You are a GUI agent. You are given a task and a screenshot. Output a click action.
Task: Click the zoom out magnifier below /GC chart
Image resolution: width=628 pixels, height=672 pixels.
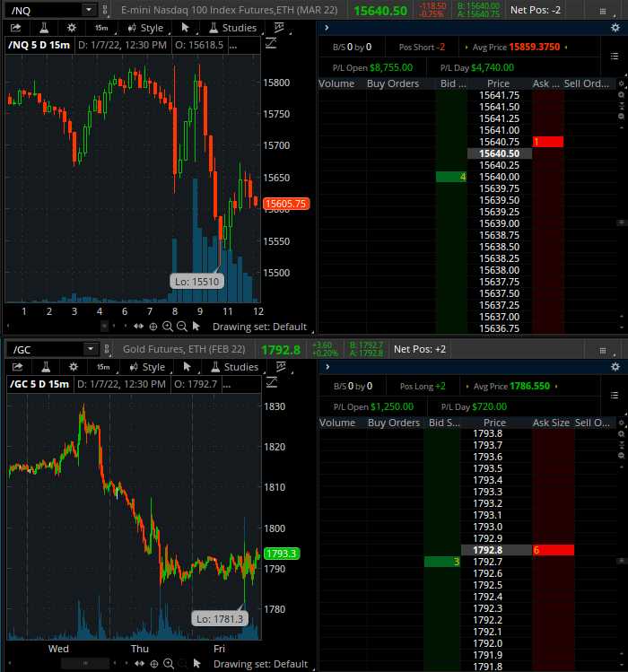point(181,664)
